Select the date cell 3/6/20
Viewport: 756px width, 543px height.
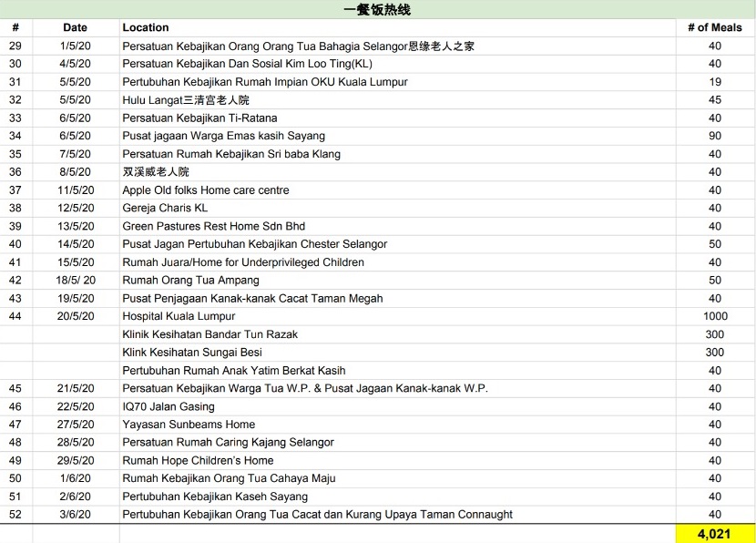click(76, 515)
